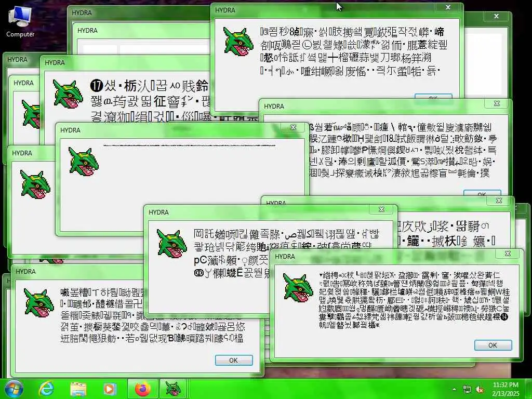
Task: Click dragon icon in HYDRA dialog starting with 岡託
Action: [171, 244]
